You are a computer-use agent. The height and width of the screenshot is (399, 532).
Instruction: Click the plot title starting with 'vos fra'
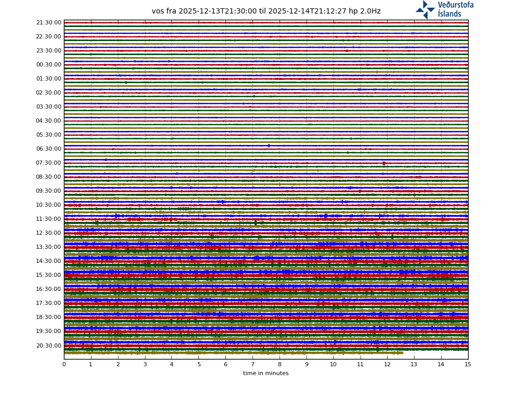tap(266, 11)
